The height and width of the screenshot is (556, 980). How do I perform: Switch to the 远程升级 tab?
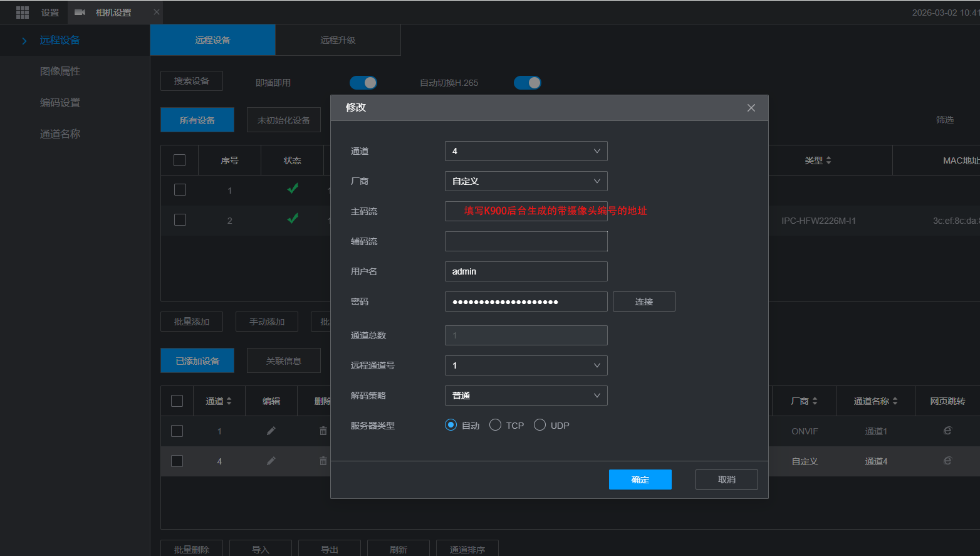pos(338,40)
